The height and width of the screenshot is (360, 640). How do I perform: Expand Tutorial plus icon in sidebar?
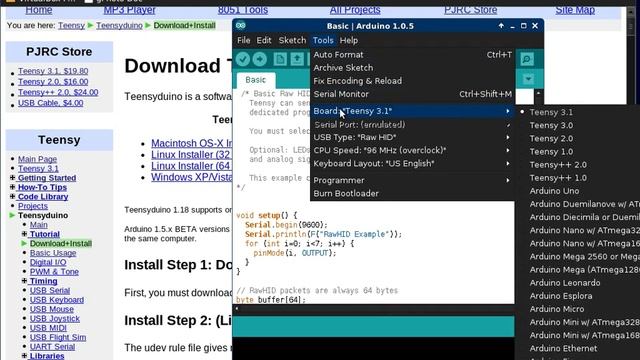tap(24, 234)
